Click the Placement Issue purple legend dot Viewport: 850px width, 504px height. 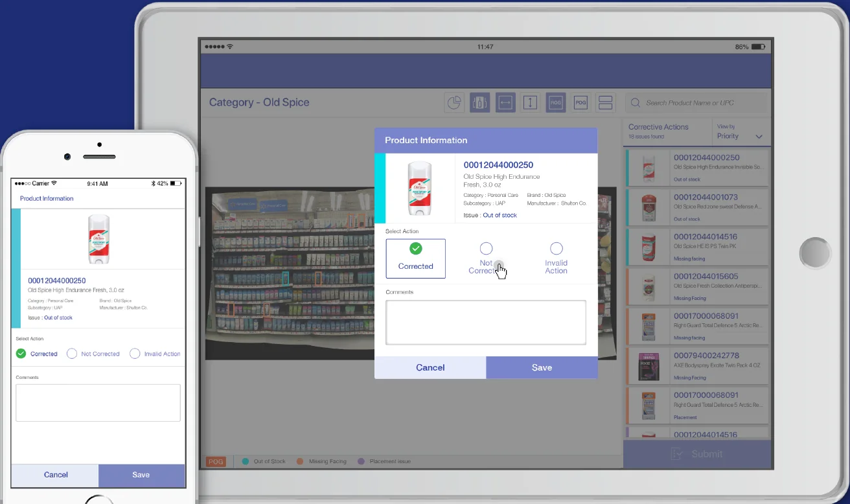pos(361,461)
